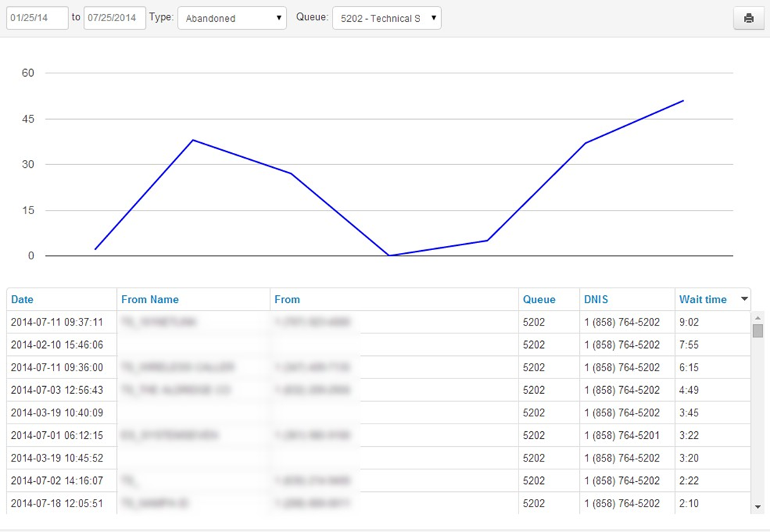Select the row dated 2014-07-03 12:56:43

pyautogui.click(x=378, y=390)
